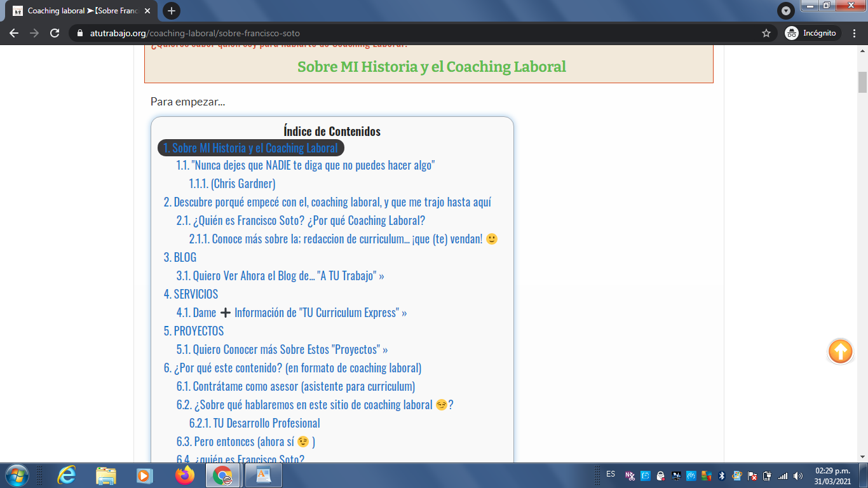Go back to the previous page
The image size is (868, 488).
14,33
